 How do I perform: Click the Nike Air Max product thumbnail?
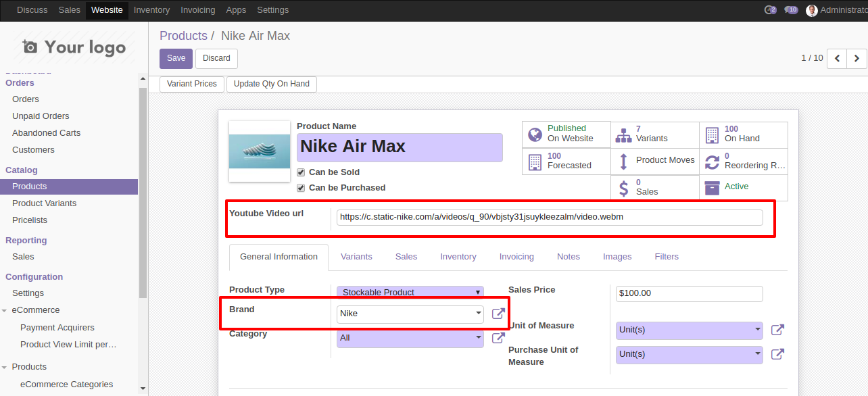[x=260, y=151]
